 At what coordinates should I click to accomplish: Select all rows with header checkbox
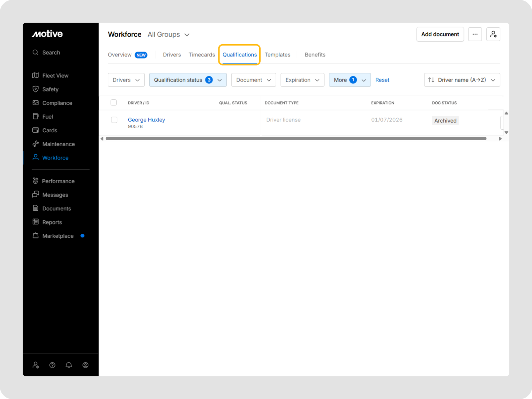pyautogui.click(x=114, y=102)
